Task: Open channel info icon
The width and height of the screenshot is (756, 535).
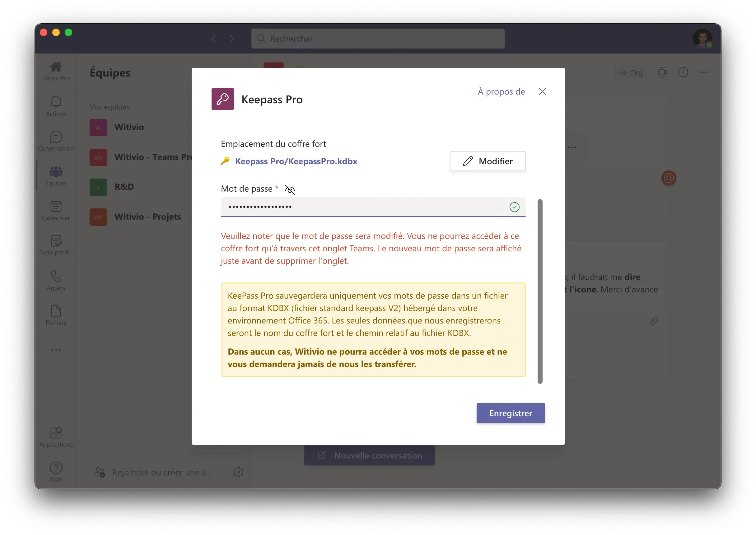Action: click(683, 72)
